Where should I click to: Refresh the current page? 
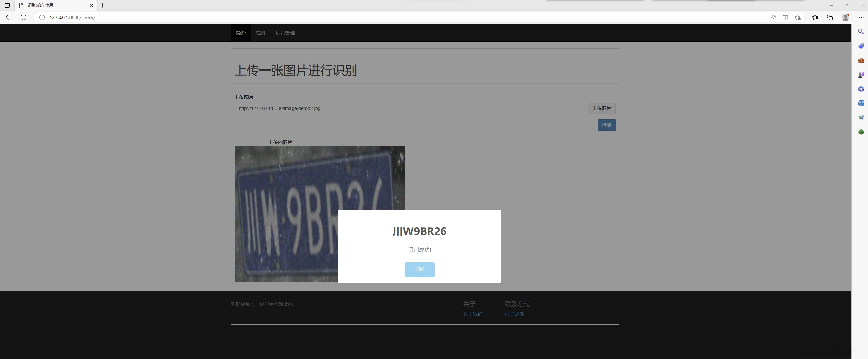pos(23,17)
